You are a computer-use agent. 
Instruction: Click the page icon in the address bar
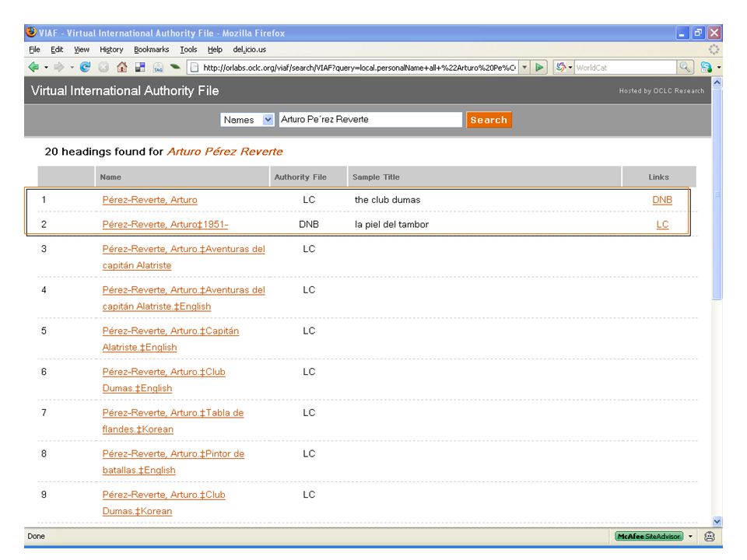click(194, 68)
